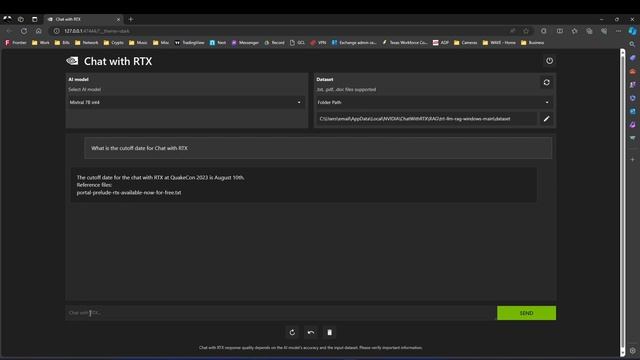Regenerate the response with the reload icon
Viewport: 640px width, 360px height.
pyautogui.click(x=292, y=332)
